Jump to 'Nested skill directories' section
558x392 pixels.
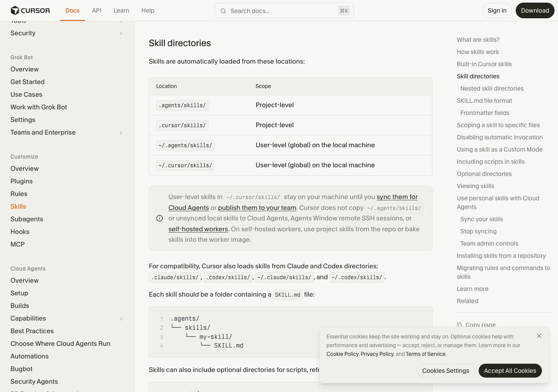492,88
